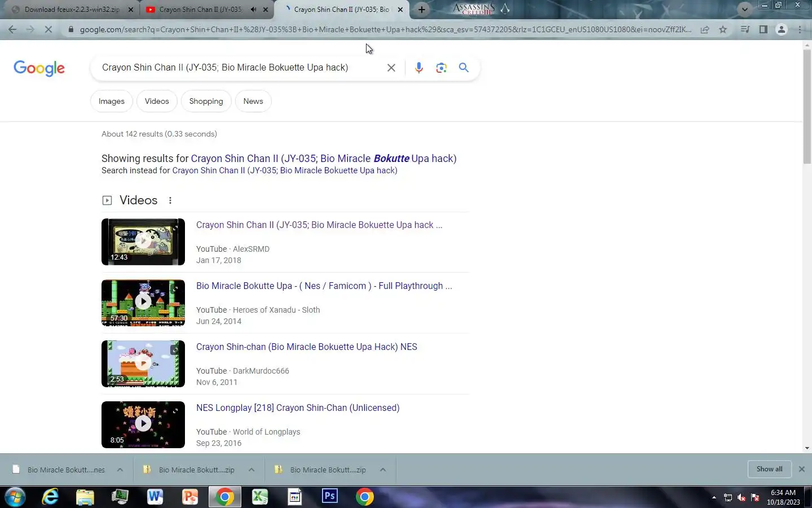
Task: Expand options for the last Bio Miracle zip download
Action: coord(383,470)
